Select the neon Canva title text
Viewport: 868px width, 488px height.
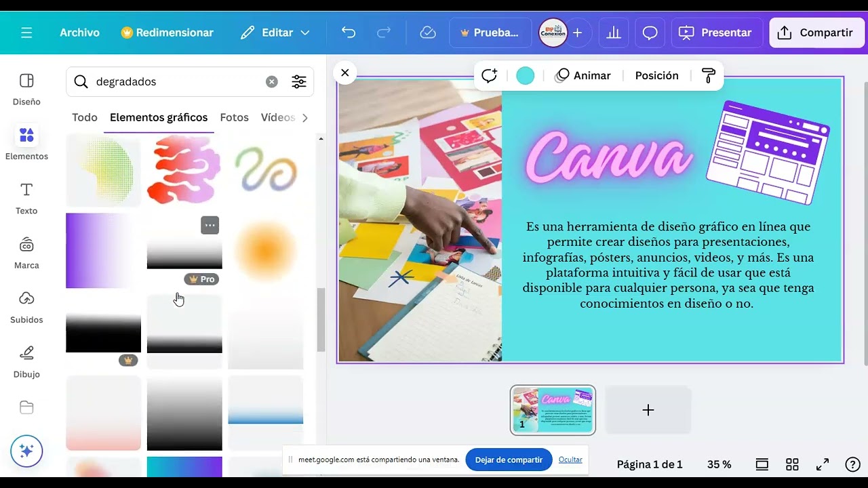608,159
